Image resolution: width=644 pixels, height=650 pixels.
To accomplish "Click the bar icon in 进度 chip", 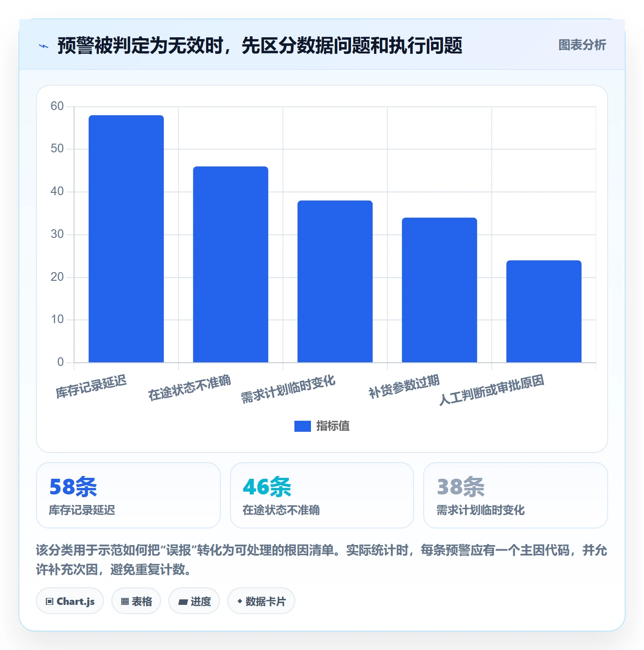I will coord(183,602).
